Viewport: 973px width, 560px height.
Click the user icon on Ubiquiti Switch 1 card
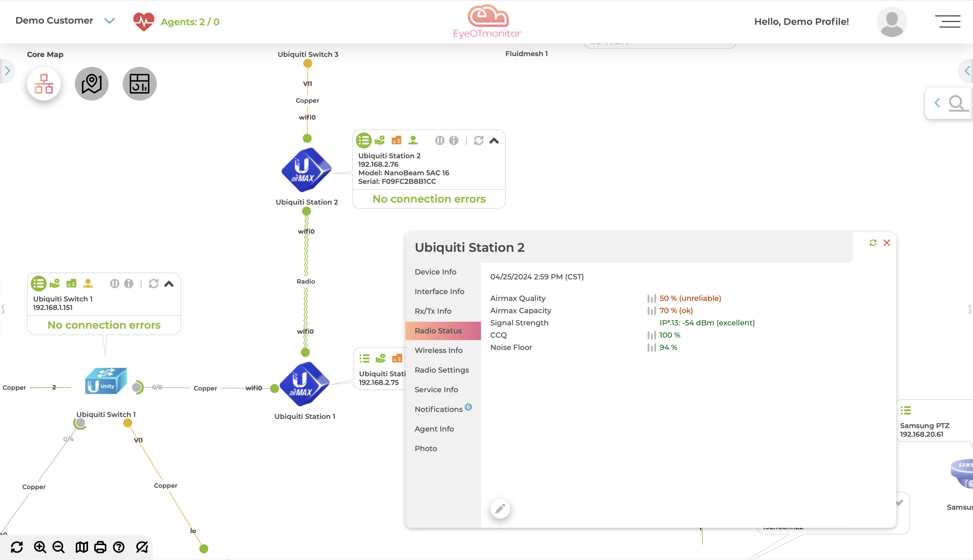click(x=88, y=283)
